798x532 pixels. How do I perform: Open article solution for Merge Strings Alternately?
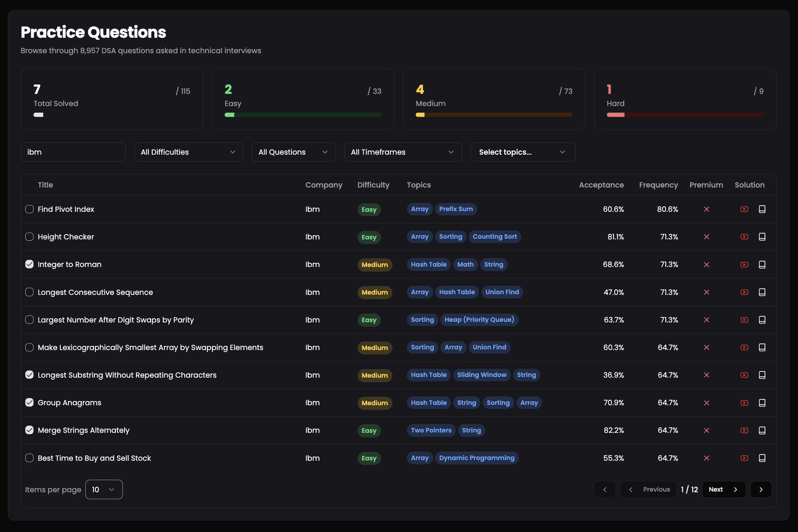(x=762, y=431)
